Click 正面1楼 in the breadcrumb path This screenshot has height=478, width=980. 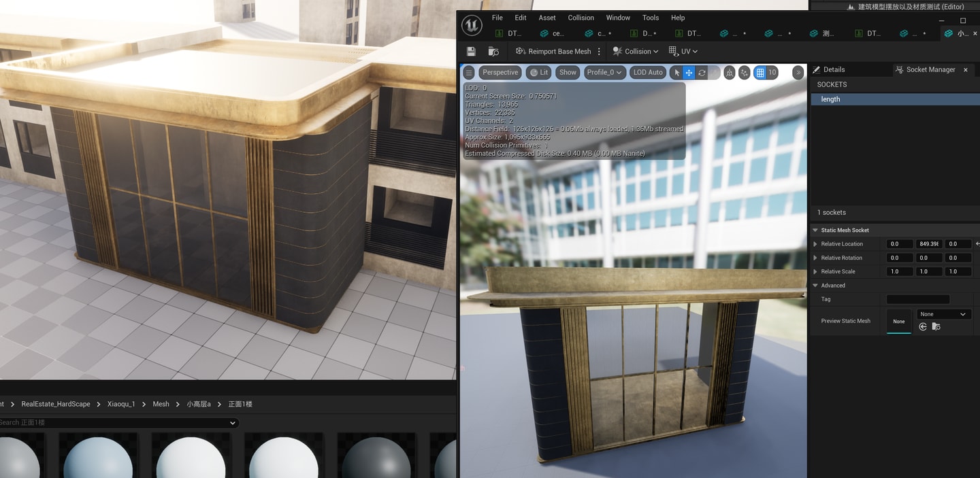coord(240,404)
